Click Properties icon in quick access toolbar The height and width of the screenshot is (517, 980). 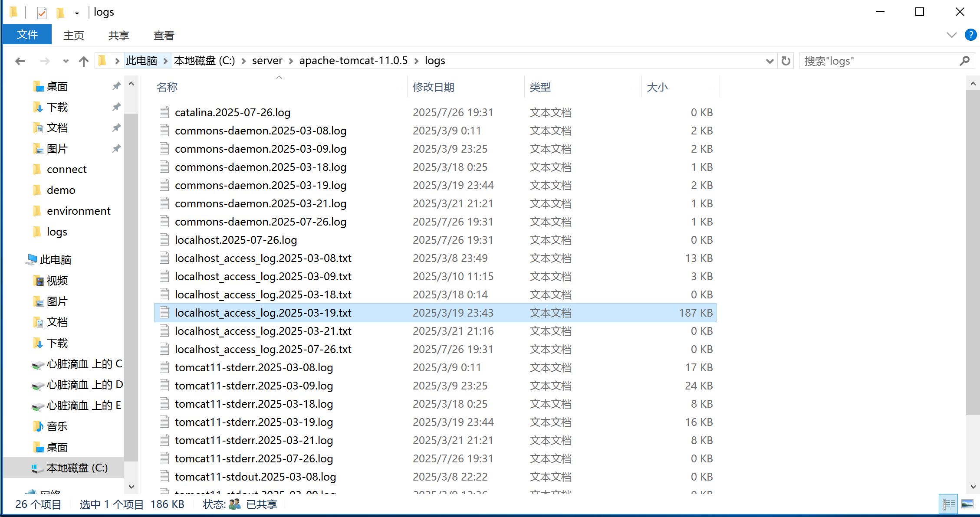(42, 13)
